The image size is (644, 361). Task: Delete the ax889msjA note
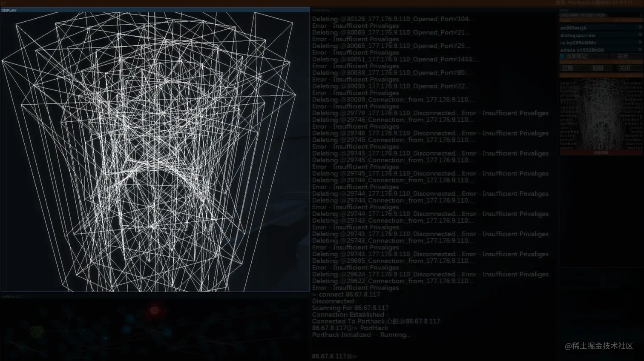coord(640,27)
